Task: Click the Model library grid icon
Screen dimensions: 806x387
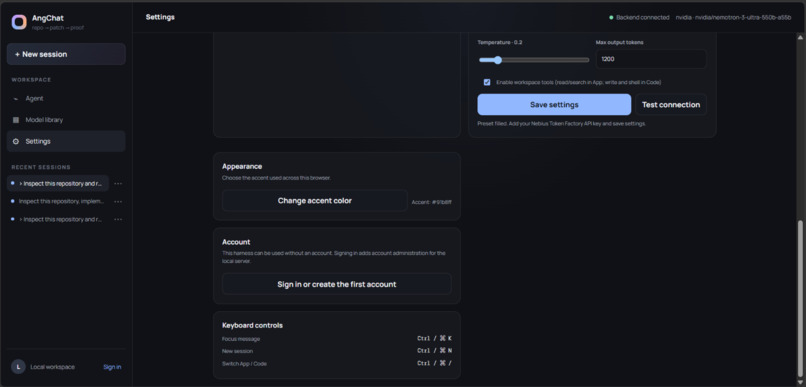Action: tap(15, 120)
